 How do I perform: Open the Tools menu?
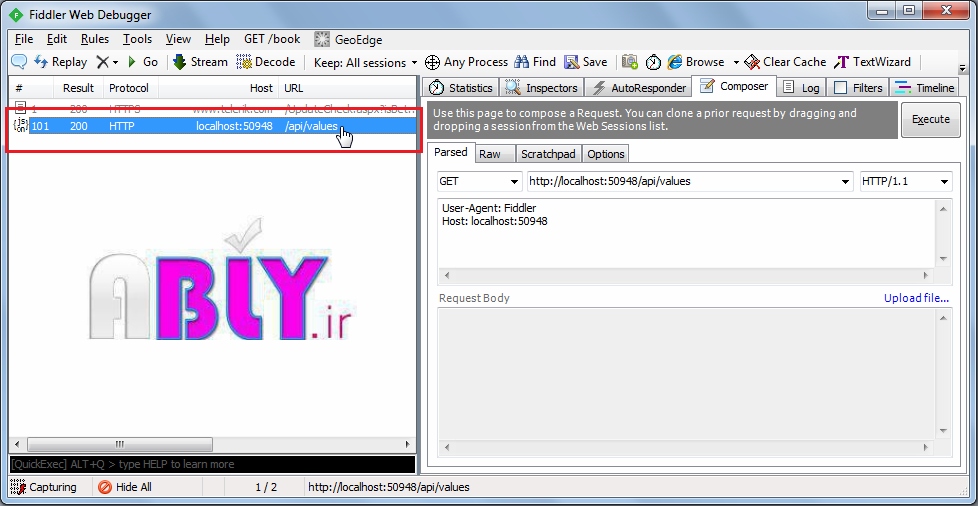pyautogui.click(x=137, y=39)
